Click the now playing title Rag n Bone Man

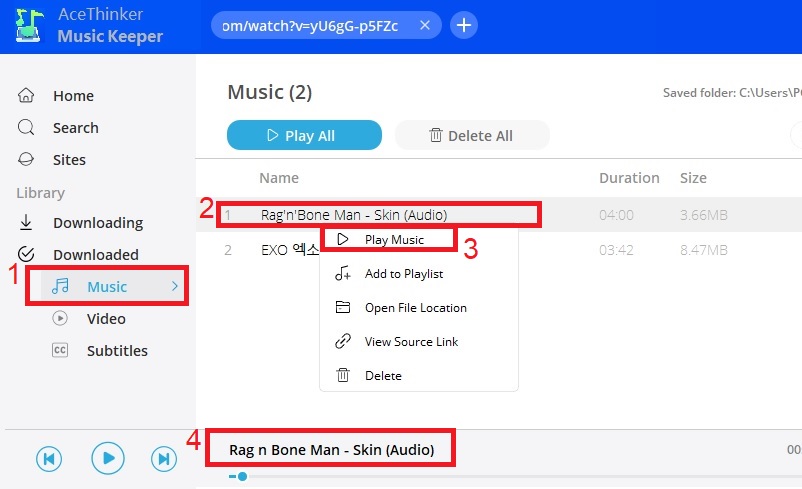coord(331,450)
